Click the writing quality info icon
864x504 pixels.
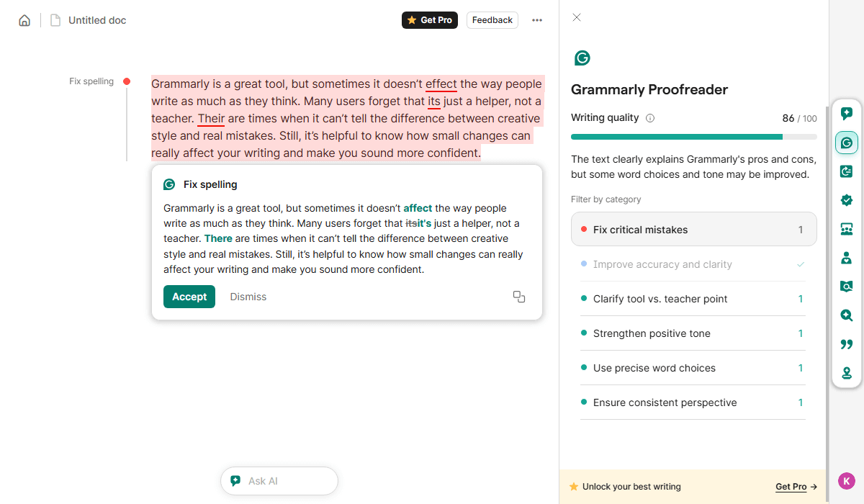coord(650,118)
